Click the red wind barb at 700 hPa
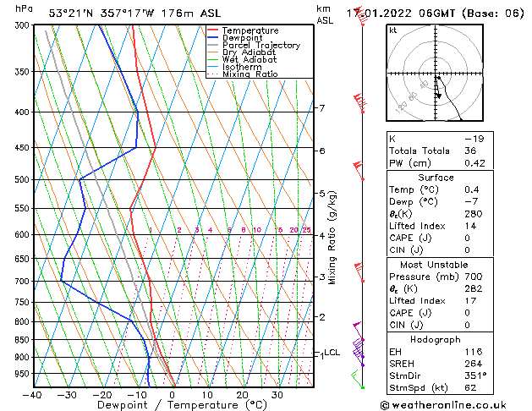The height and width of the screenshot is (411, 532). (x=359, y=272)
